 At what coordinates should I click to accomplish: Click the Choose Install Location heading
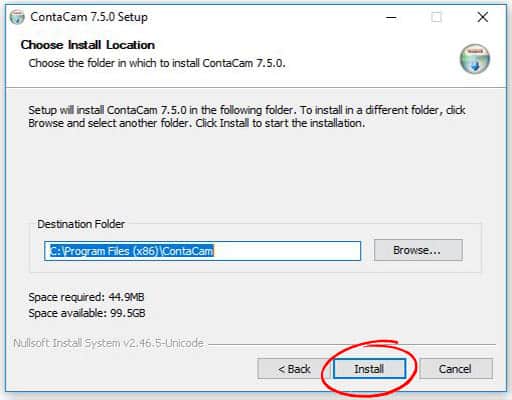(88, 45)
